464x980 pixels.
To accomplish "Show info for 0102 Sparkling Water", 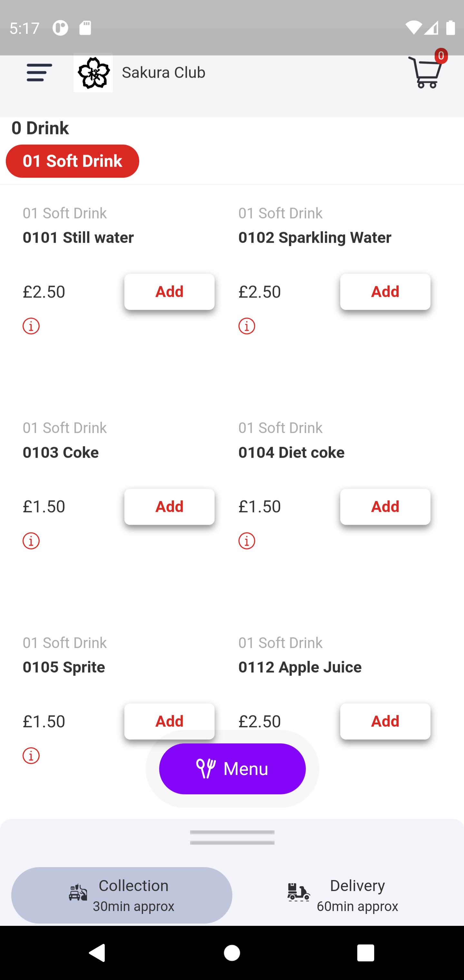I will [247, 326].
